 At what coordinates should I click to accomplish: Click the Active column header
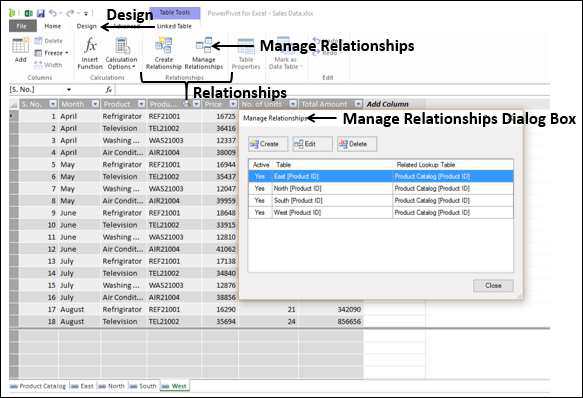pyautogui.click(x=261, y=165)
